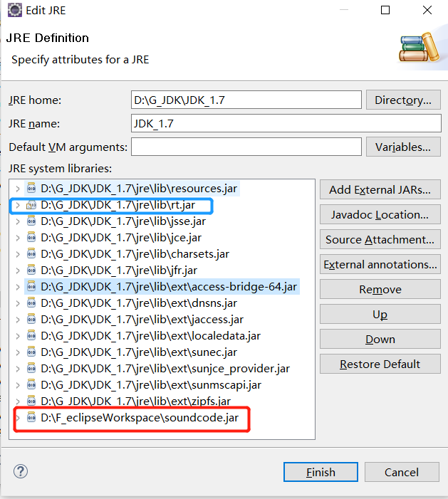
Task: Move selected library Up
Action: [380, 314]
